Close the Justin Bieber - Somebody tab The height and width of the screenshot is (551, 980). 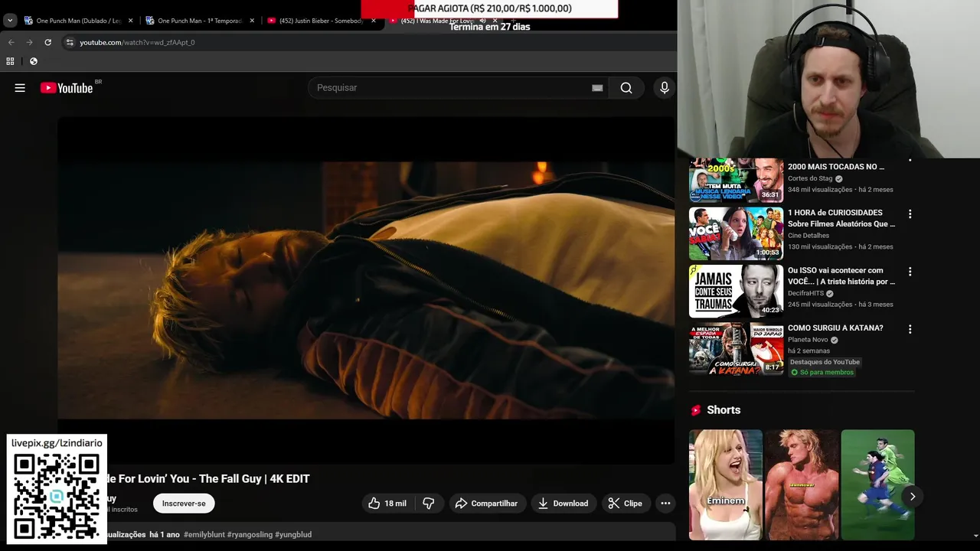coord(374,21)
